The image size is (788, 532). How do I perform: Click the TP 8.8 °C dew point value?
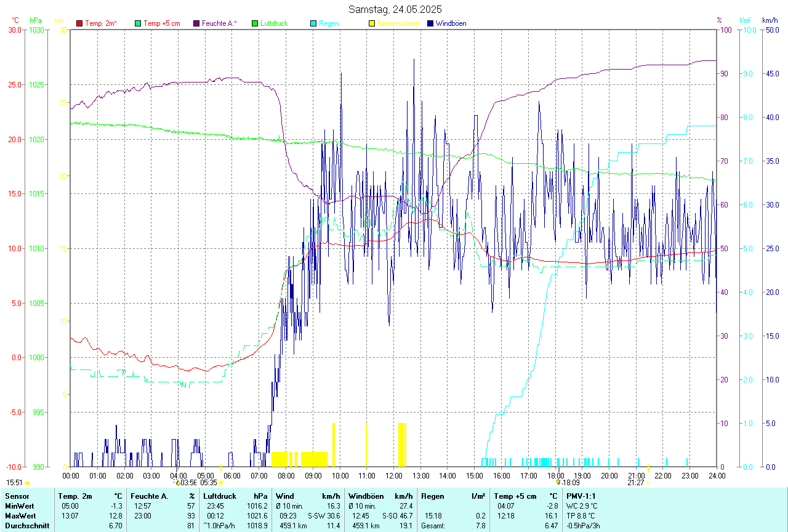pos(581,516)
